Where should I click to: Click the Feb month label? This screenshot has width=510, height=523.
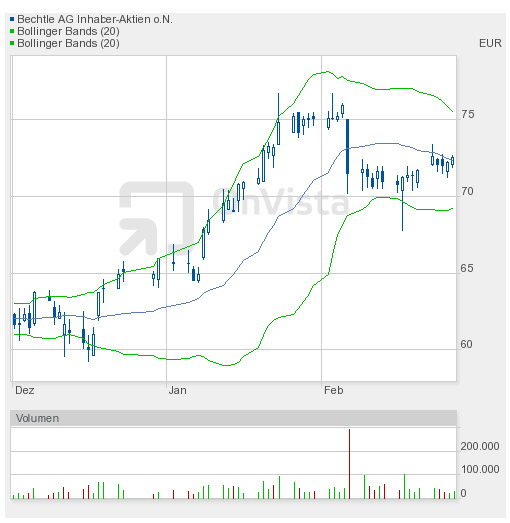pyautogui.click(x=334, y=390)
